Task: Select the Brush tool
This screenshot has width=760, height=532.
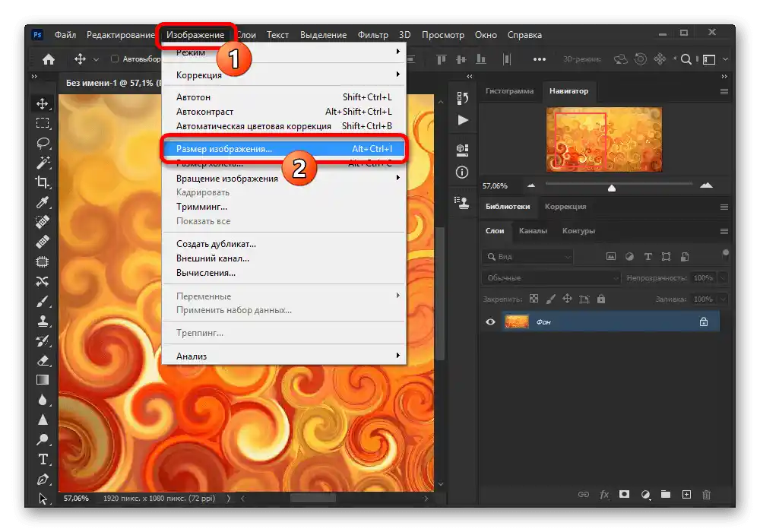Action: click(x=42, y=302)
